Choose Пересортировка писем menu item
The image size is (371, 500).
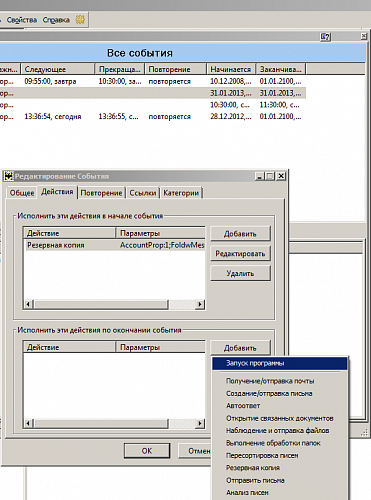click(280, 456)
